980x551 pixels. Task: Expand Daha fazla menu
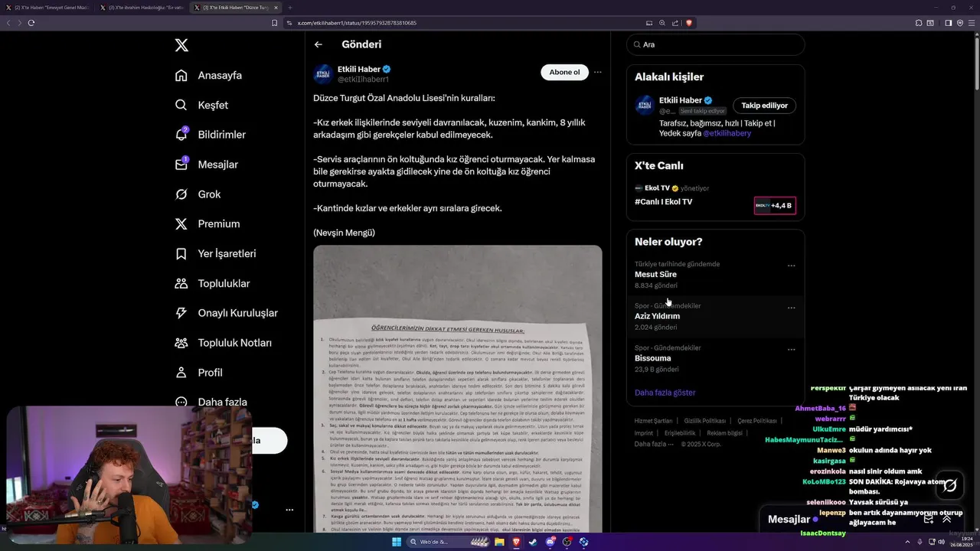[211, 402]
